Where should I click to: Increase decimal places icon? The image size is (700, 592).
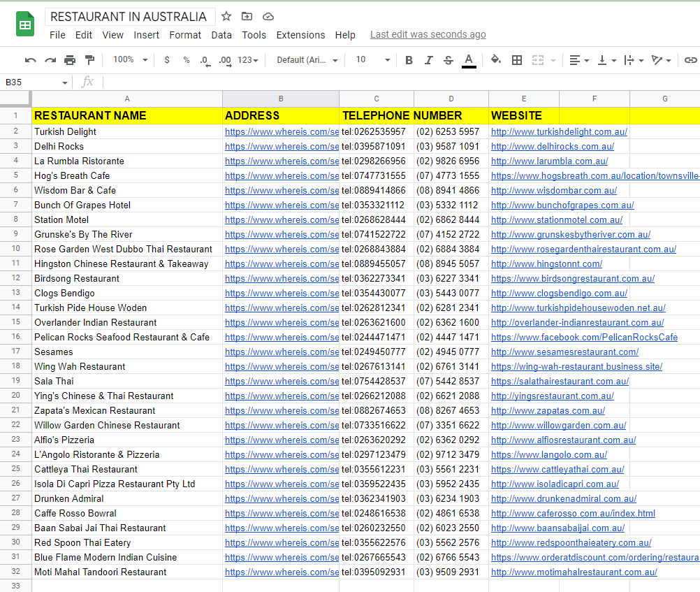pos(225,61)
